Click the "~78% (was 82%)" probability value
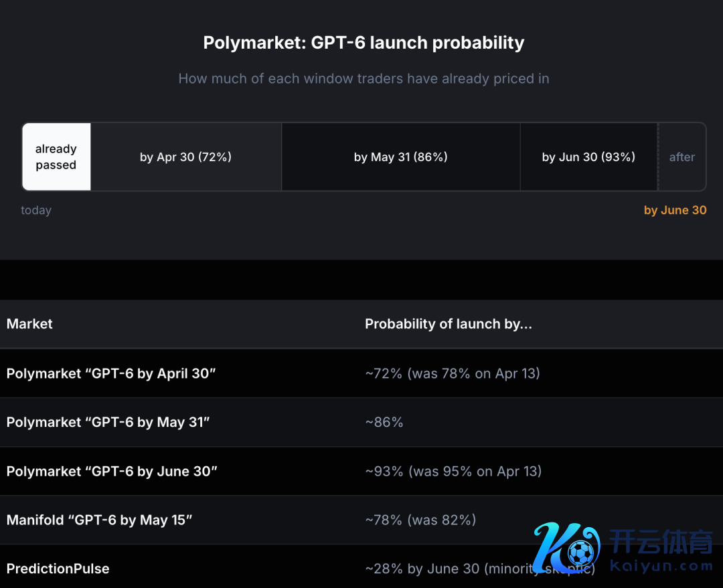 pyautogui.click(x=420, y=520)
